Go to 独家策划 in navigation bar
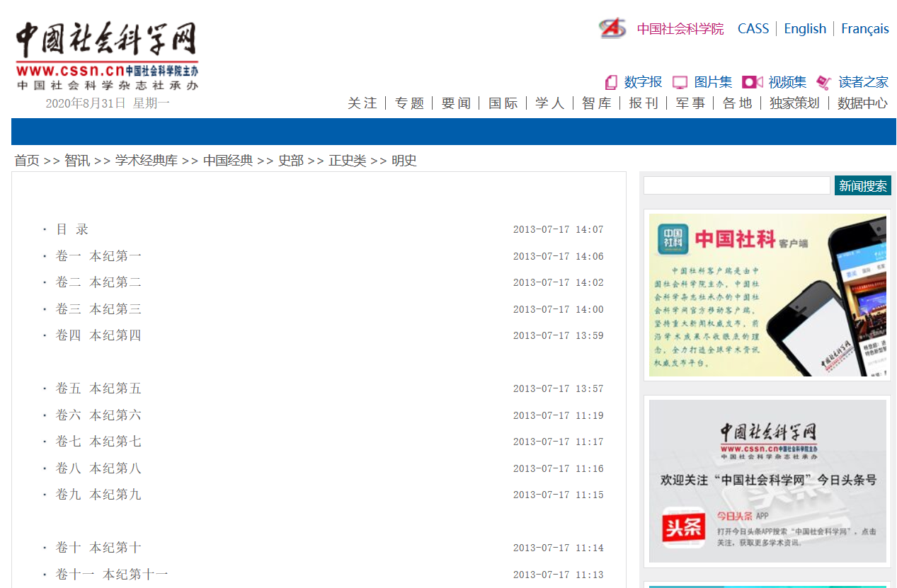The width and height of the screenshot is (897, 588). 794,103
